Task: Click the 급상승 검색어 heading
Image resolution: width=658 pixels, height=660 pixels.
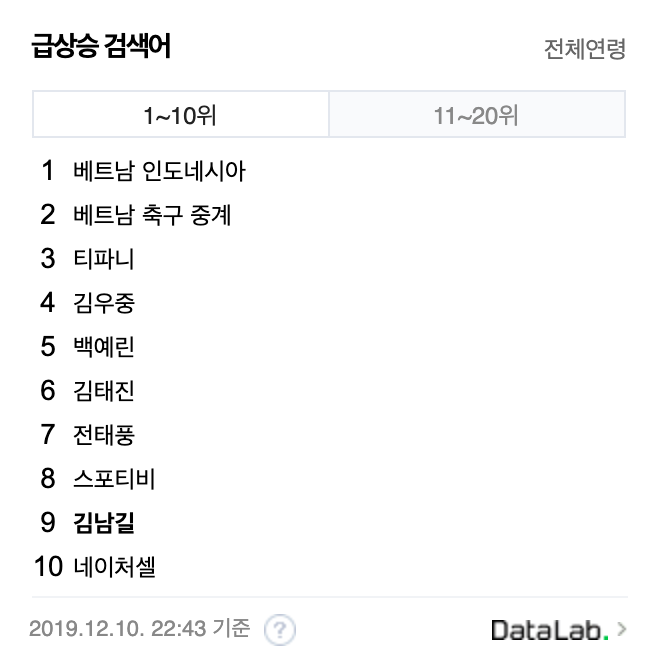Action: (101, 46)
